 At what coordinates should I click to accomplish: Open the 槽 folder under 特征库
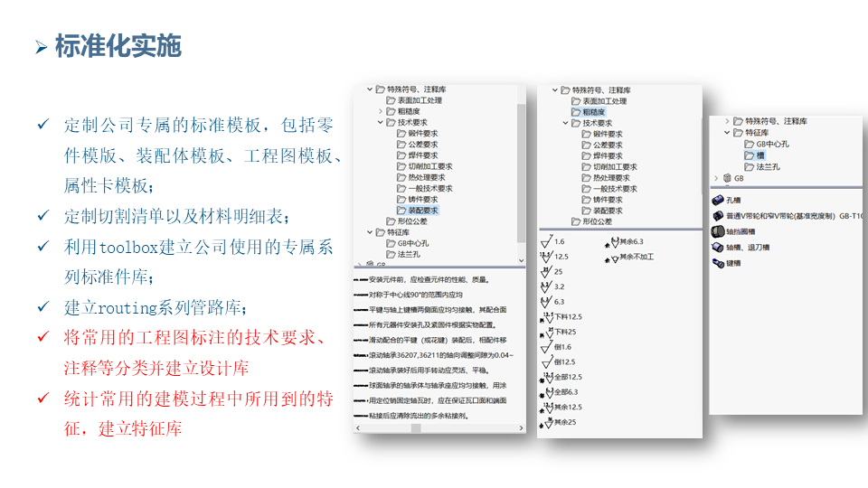click(x=754, y=155)
